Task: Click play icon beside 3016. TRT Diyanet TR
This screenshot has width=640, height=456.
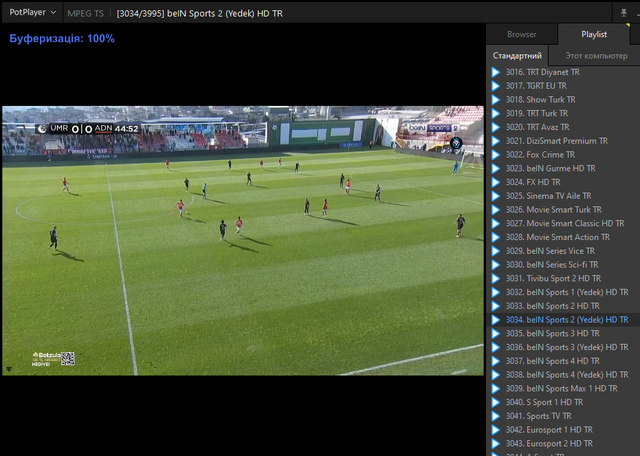Action: click(496, 72)
